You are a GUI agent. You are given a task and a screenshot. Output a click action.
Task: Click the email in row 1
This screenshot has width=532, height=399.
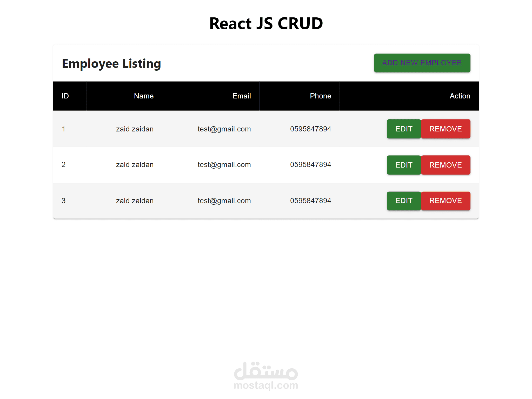[224, 129]
